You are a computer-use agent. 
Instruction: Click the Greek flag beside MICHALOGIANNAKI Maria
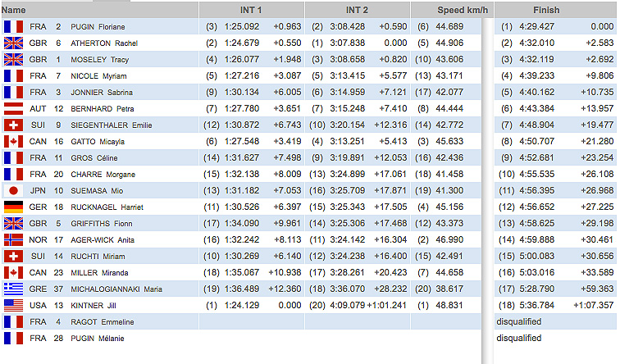13,289
